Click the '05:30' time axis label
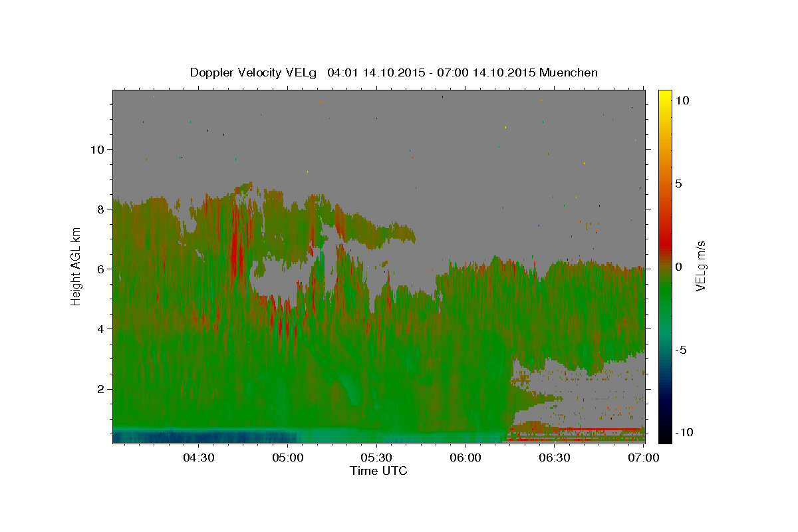Image resolution: width=798 pixels, height=532 pixels. (x=376, y=458)
